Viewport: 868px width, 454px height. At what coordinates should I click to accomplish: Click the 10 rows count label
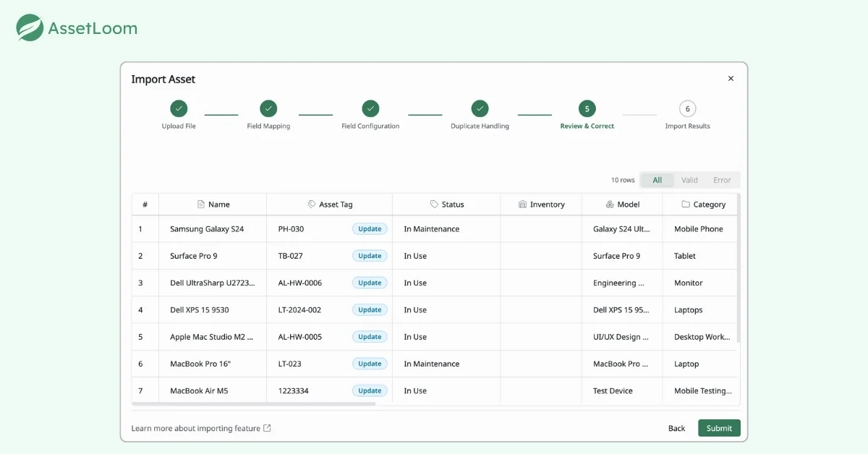click(x=623, y=180)
